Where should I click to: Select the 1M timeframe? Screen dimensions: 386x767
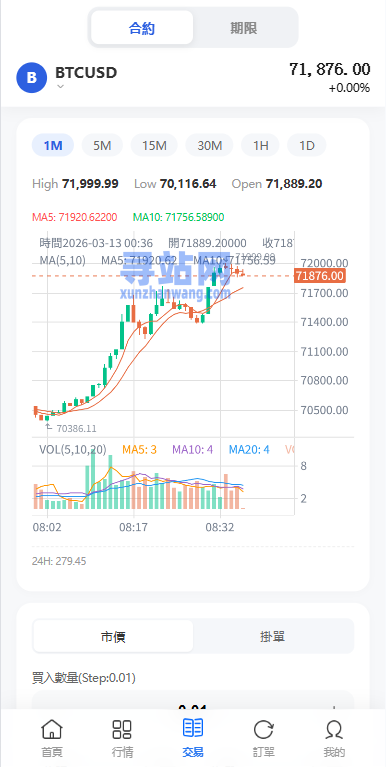coord(53,145)
